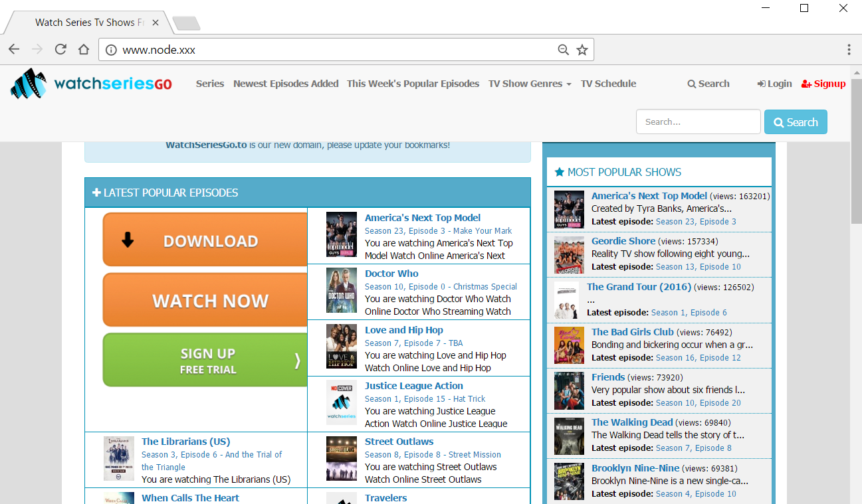This screenshot has height=504, width=862.
Task: Open The Grand Tour thumbnail
Action: pos(567,300)
